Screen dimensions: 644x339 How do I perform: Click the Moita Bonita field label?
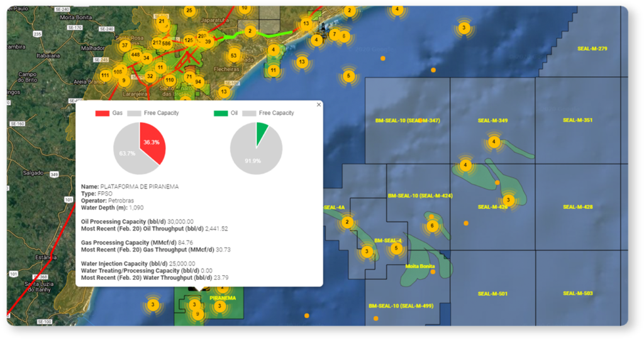(x=421, y=266)
